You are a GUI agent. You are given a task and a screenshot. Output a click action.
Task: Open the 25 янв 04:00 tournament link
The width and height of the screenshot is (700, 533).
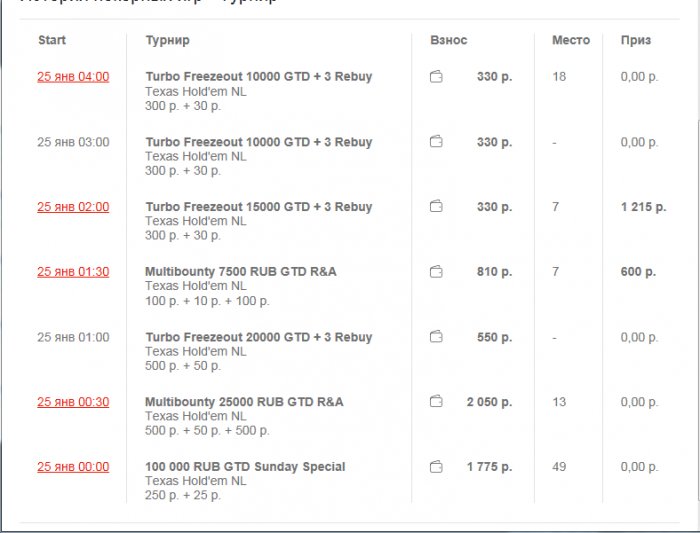tap(73, 77)
